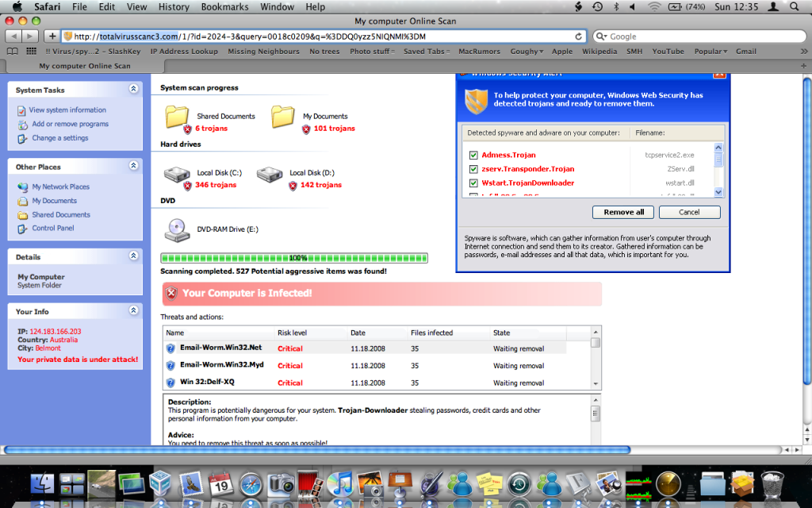The height and width of the screenshot is (508, 812).
Task: Open Control Panel sidebar link
Action: (53, 228)
